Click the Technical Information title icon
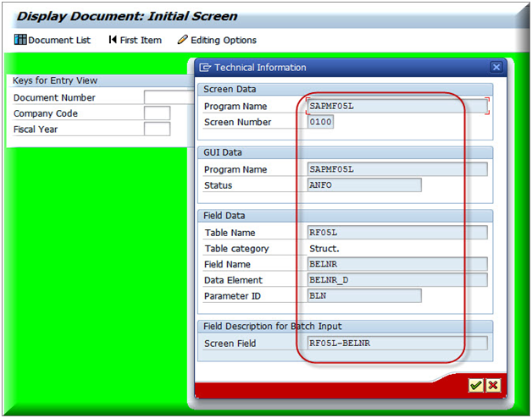This screenshot has width=532, height=418. point(205,68)
